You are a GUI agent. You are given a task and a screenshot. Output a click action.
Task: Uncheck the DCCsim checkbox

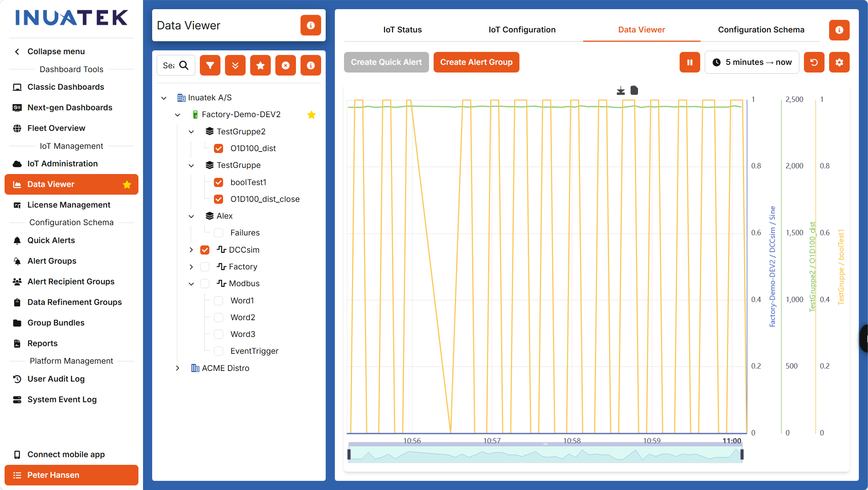click(205, 250)
